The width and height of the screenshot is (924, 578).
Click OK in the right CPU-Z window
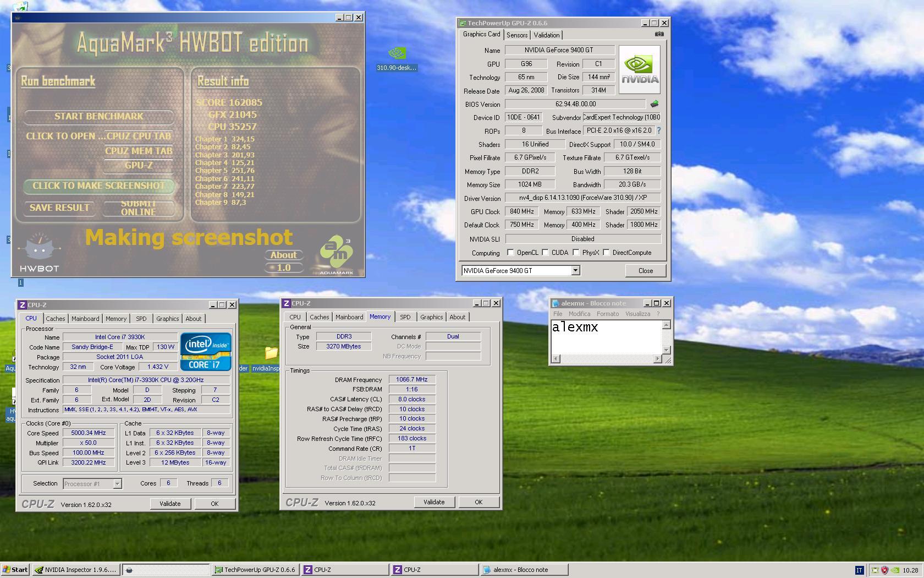(x=479, y=502)
